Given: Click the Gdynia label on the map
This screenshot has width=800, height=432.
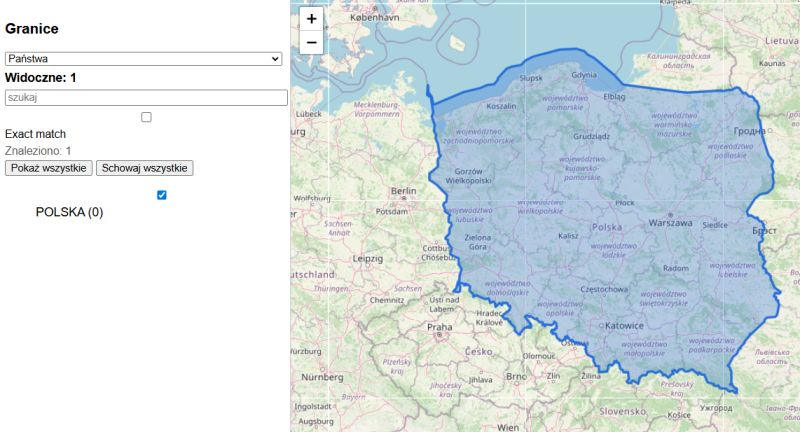Looking at the screenshot, I should click(584, 75).
